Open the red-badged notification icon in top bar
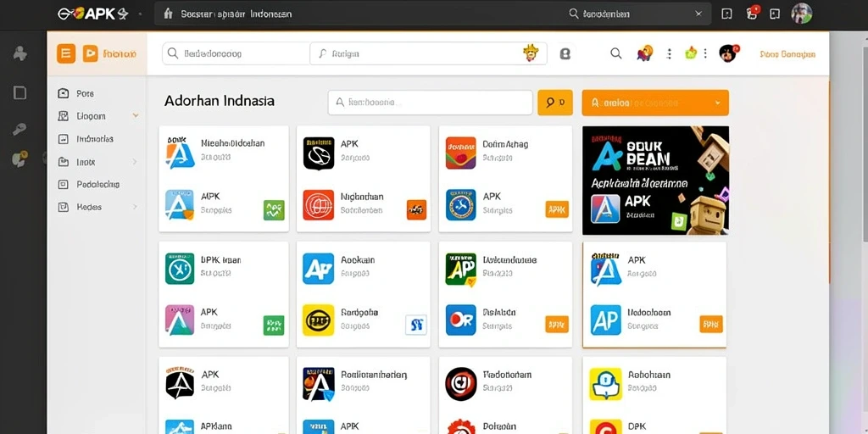This screenshot has height=434, width=868. [753, 14]
